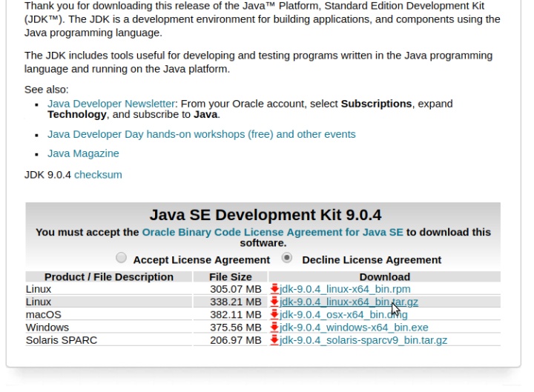The width and height of the screenshot is (534, 392).
Task: Download jdk-9.0.4_solaris-sparcv9_bin.tar.gz file link
Action: pos(363,340)
